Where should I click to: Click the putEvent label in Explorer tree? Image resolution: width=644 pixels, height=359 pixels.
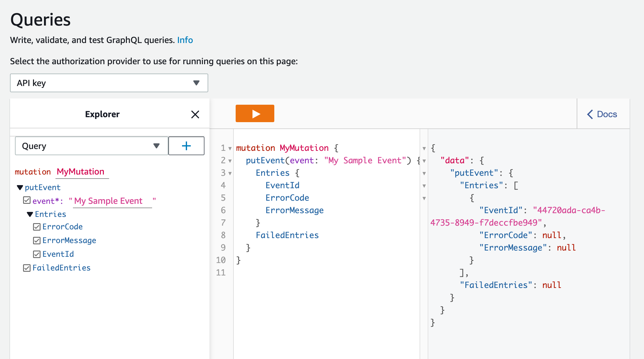[x=43, y=187]
